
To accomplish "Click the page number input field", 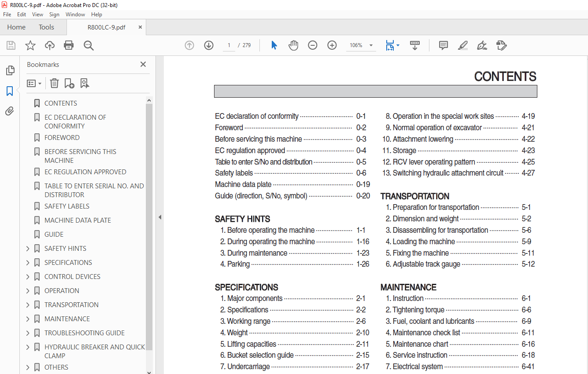I will click(x=229, y=45).
